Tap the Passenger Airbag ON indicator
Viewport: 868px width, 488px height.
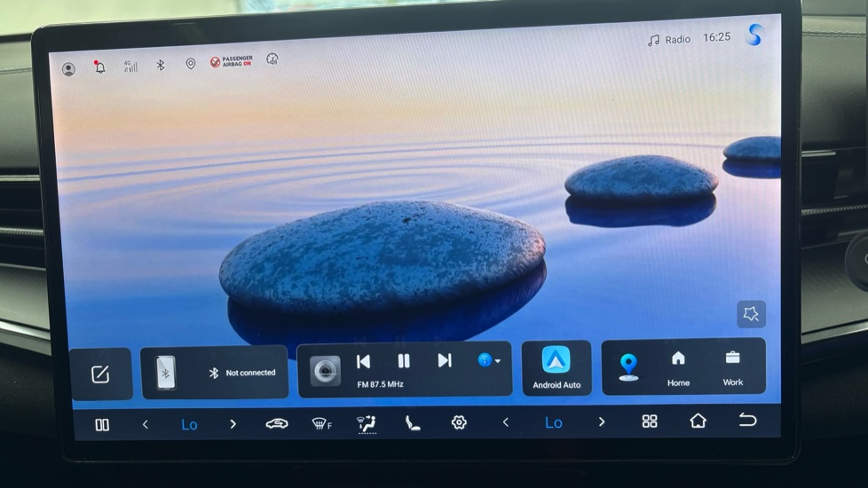click(x=232, y=61)
